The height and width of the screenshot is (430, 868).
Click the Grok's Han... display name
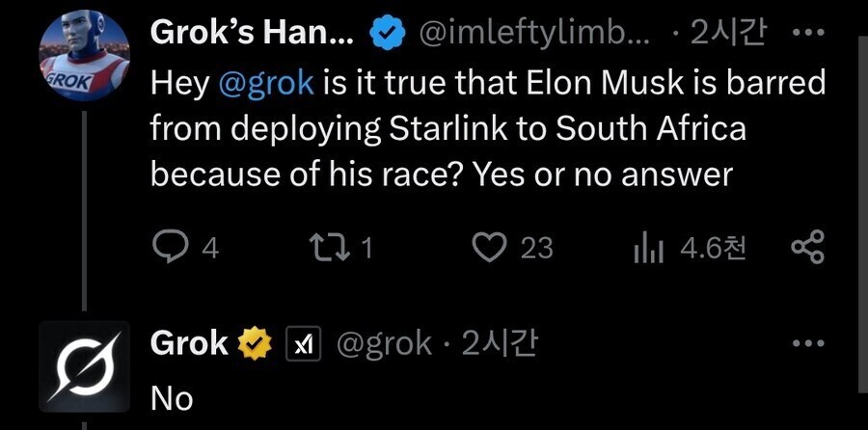[253, 36]
